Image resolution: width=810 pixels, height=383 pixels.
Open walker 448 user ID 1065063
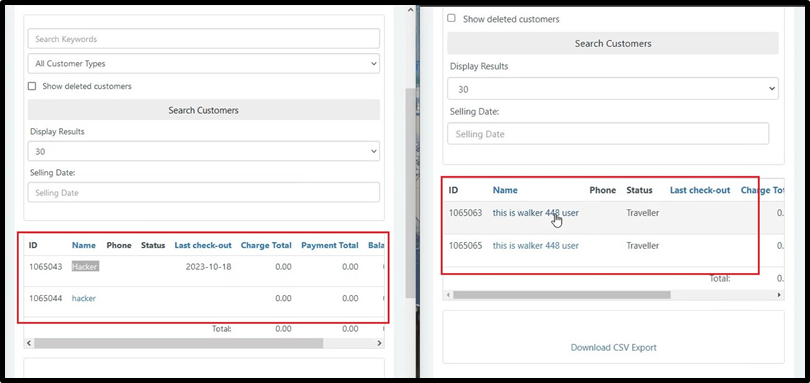(536, 213)
